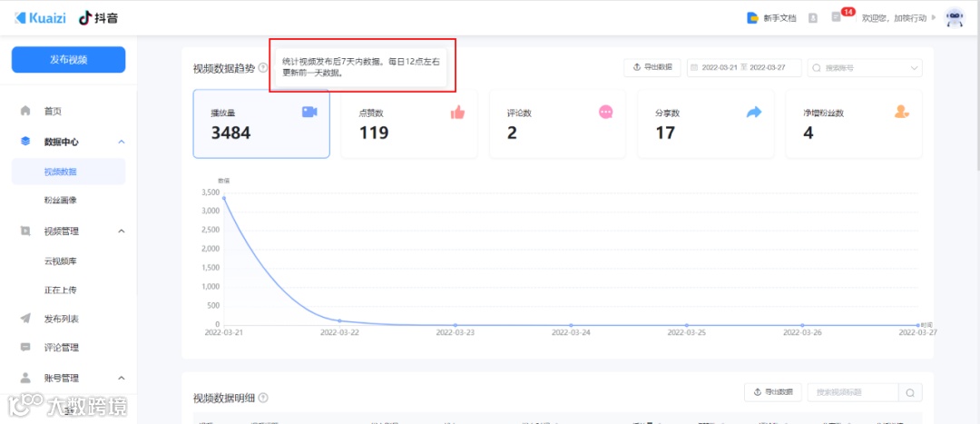Open the date range picker 2022-03-21 至 2022-03-27

click(744, 67)
